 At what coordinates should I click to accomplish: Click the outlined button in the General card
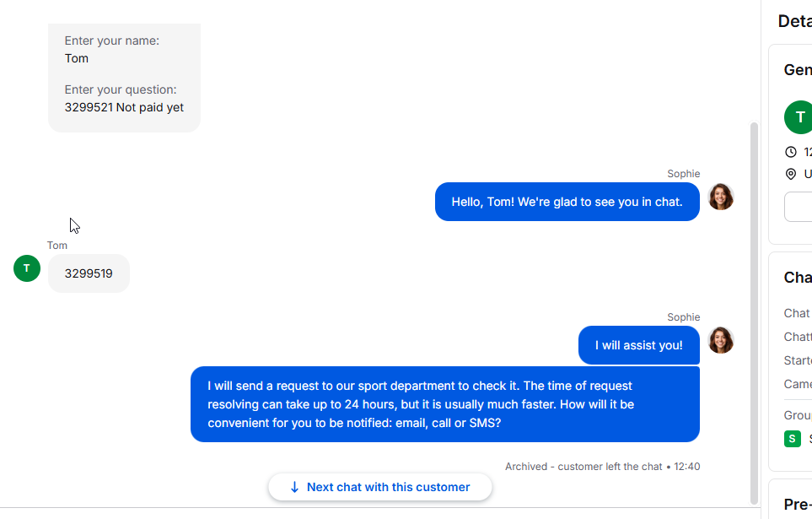tap(799, 207)
